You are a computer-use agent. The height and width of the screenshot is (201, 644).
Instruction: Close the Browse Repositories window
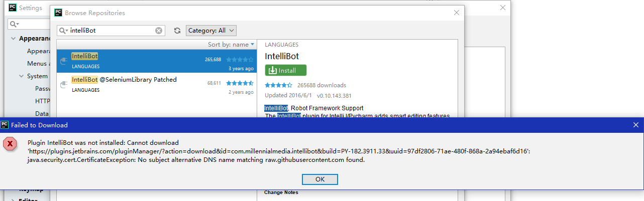[456, 13]
